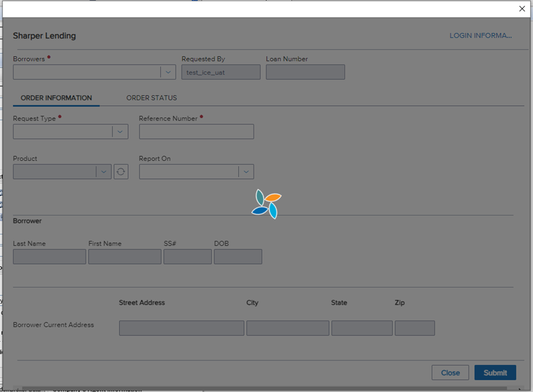
Task: Click the Borrower section heading
Action: [x=27, y=221]
